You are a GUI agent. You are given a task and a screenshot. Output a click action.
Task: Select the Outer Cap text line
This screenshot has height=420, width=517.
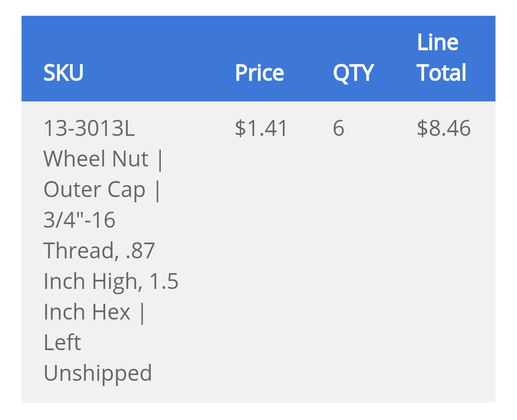(94, 190)
